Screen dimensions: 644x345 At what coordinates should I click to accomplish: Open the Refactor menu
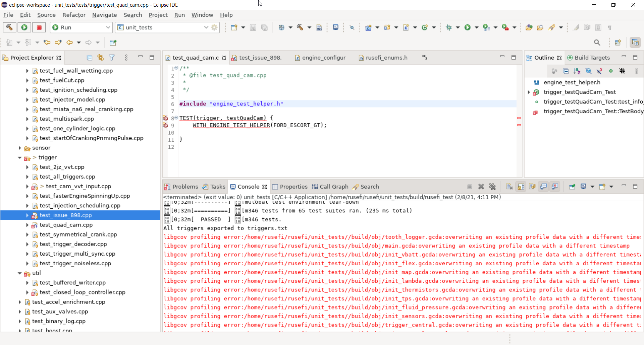(74, 15)
